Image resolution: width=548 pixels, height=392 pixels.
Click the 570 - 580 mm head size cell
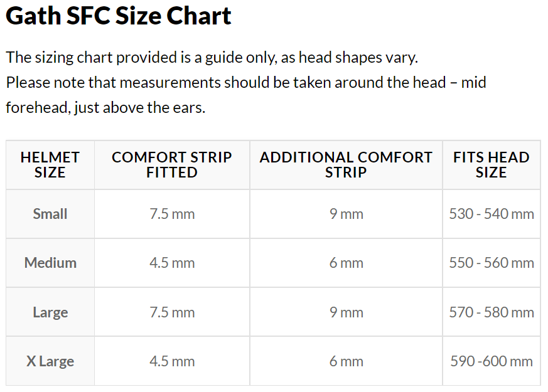point(492,312)
